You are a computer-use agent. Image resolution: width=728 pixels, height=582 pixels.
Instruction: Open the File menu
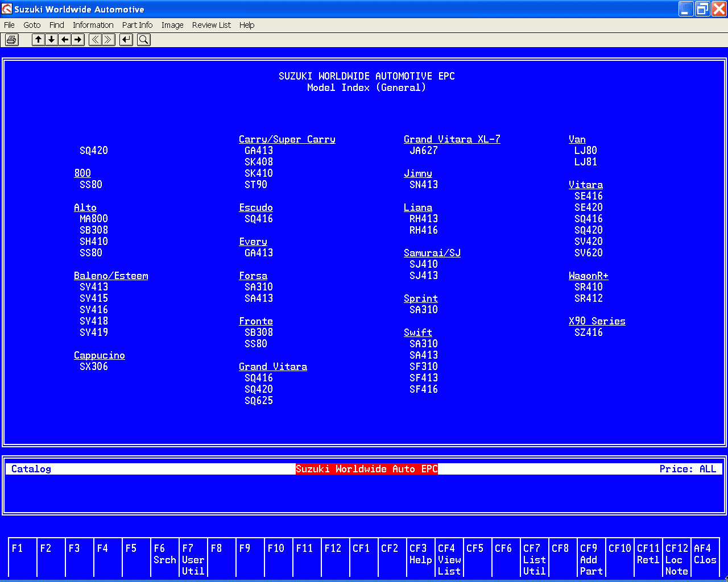pos(9,25)
